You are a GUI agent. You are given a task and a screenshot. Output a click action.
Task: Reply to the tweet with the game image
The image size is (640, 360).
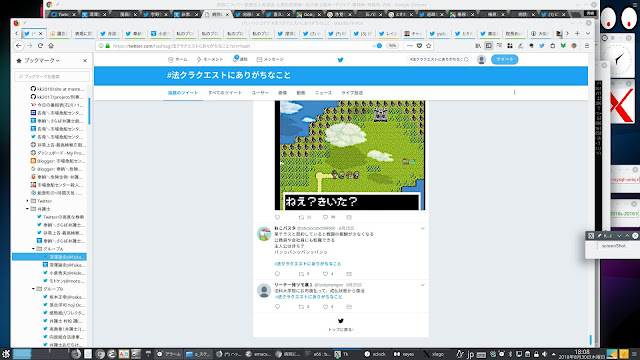pyautogui.click(x=278, y=217)
